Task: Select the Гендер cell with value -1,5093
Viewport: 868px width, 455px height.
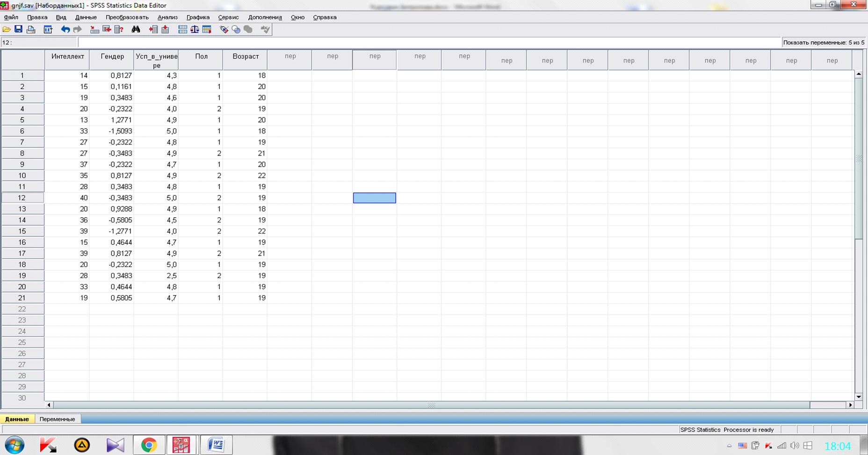Action: pyautogui.click(x=112, y=131)
